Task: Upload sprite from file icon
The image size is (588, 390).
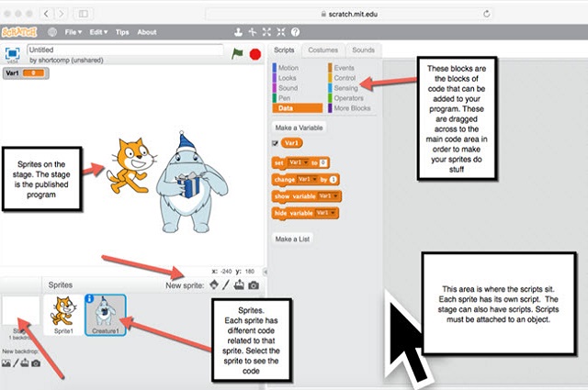Action: coord(240,284)
